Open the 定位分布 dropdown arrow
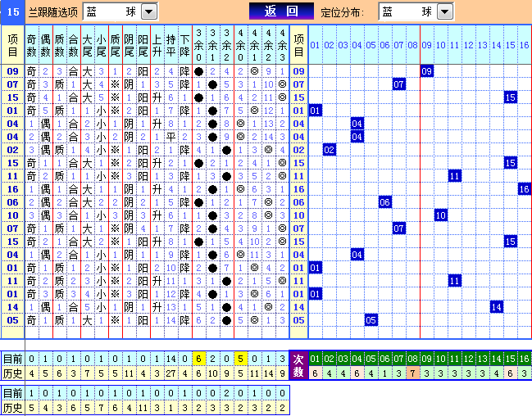This screenshot has height=416, width=532. click(x=445, y=12)
